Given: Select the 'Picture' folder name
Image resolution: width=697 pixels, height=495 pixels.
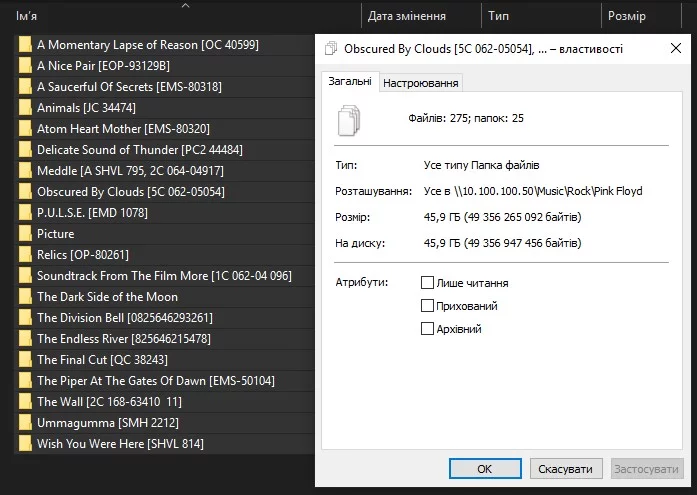Looking at the screenshot, I should tap(56, 234).
